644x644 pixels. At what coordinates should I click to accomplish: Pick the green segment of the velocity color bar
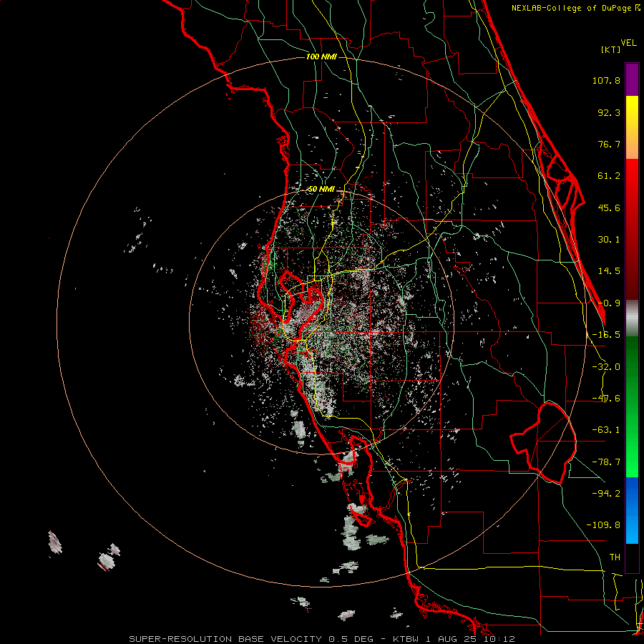click(x=632, y=406)
